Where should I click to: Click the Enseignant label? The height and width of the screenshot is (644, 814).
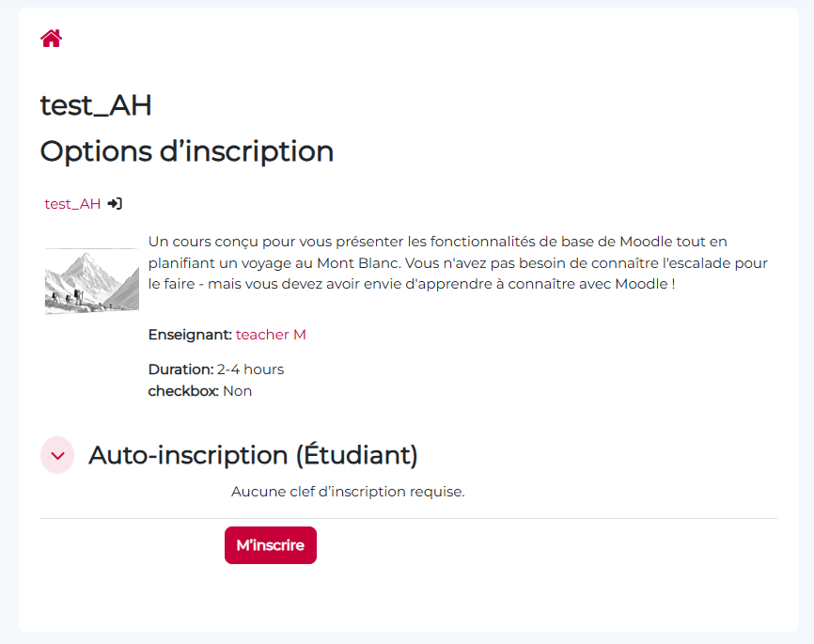pos(189,335)
